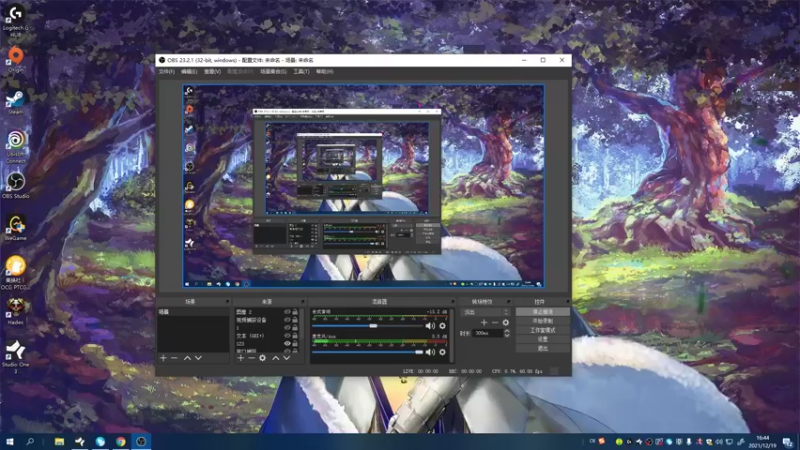Toggle visibility eye of 图像 2 source
Screen dimensions: 800x450
point(287,312)
